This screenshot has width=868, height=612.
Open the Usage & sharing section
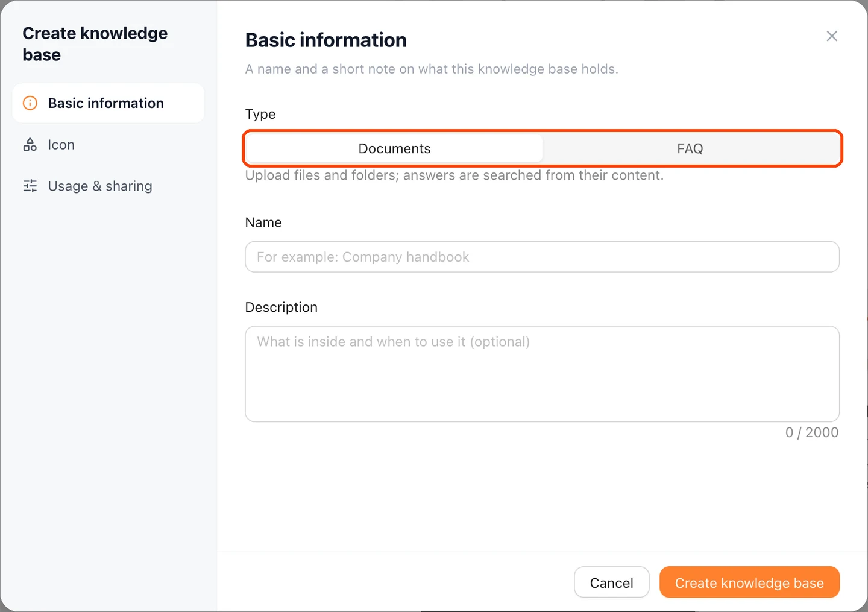(108, 186)
